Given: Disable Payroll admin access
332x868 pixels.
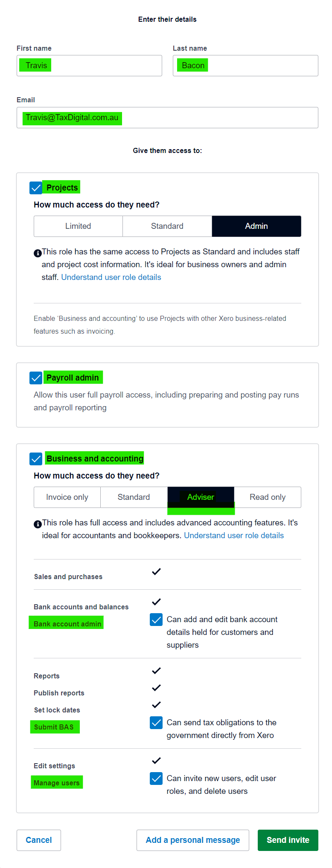Looking at the screenshot, I should 36,377.
